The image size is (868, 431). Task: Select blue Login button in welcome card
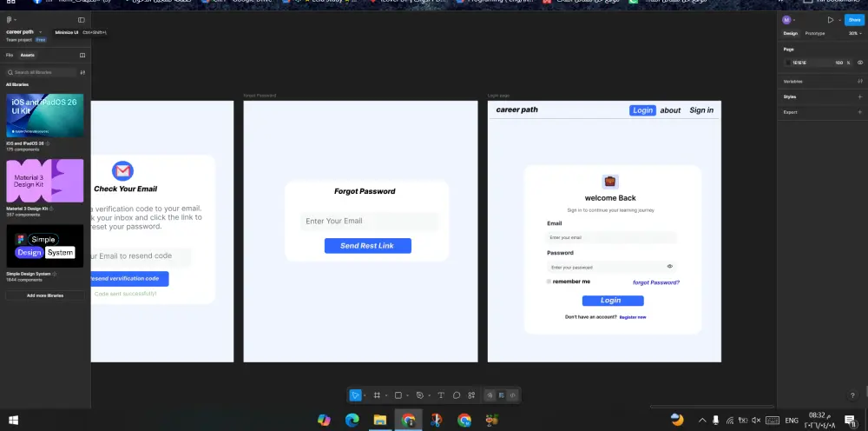613,301
